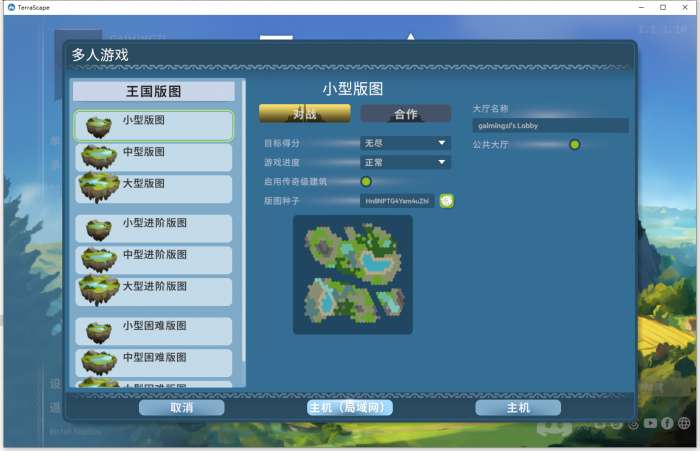Select the 大型版图 island icon
The image size is (700, 451).
99,188
